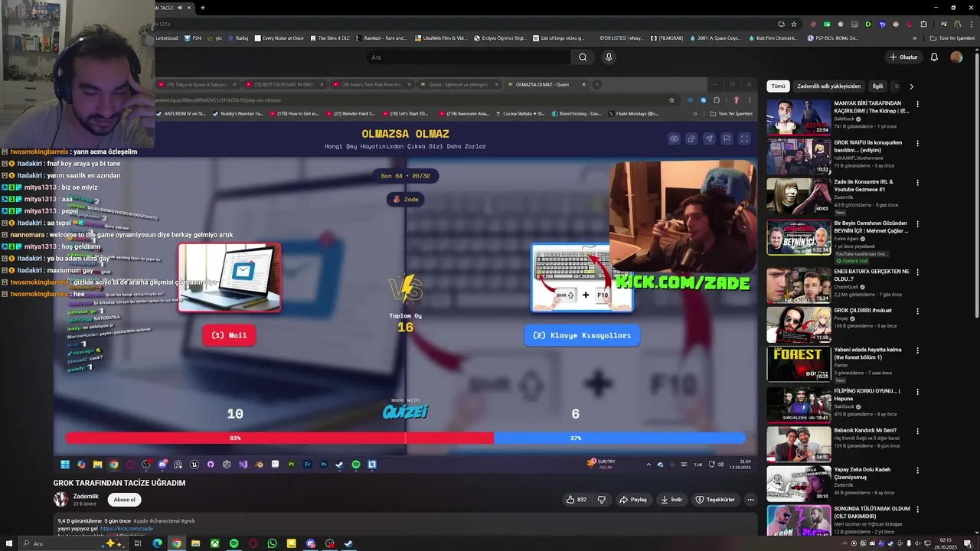Click the YouTube search magnifier icon

pos(583,57)
